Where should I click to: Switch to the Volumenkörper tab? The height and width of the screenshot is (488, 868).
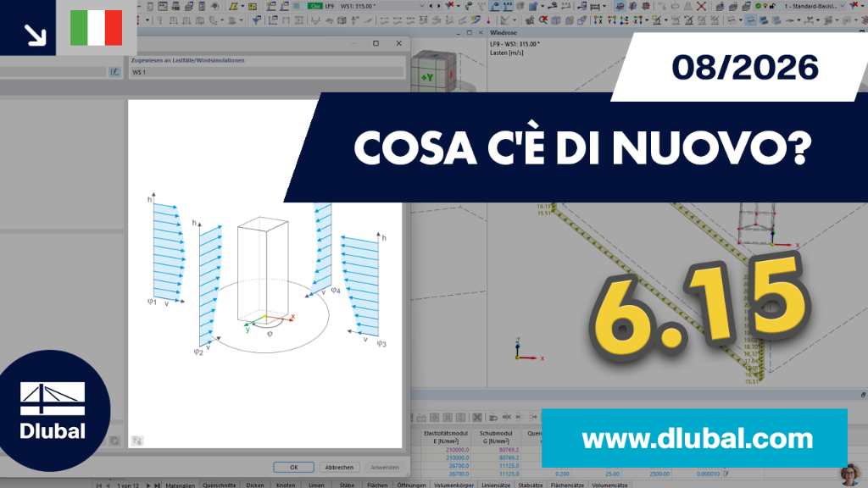pos(453,485)
